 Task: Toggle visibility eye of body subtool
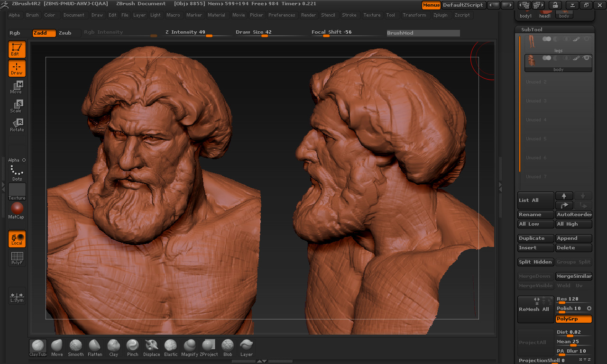click(x=587, y=58)
